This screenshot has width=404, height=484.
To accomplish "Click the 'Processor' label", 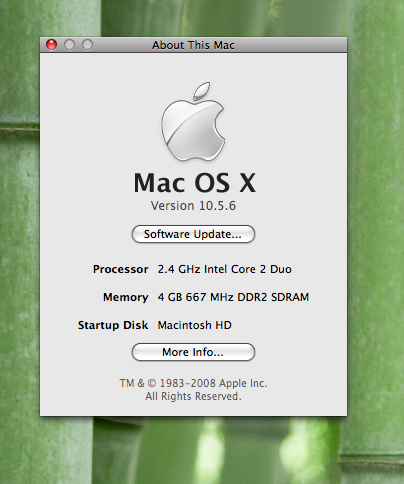I will coord(121,269).
